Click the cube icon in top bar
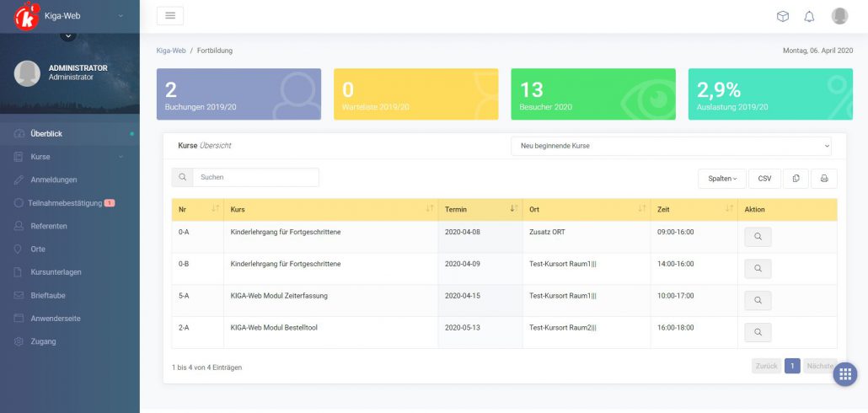The width and height of the screenshot is (868, 413). coord(782,16)
